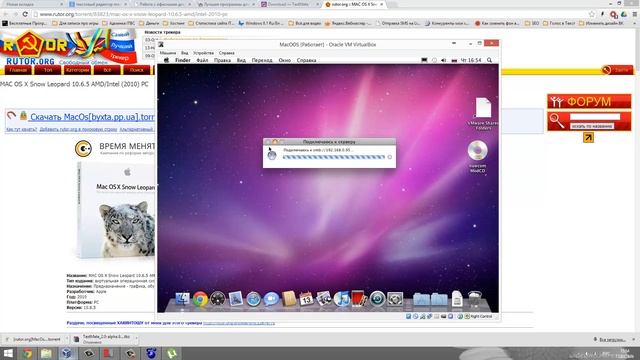Click the Rutor site search field
The width and height of the screenshot is (640, 360).
click(595, 117)
